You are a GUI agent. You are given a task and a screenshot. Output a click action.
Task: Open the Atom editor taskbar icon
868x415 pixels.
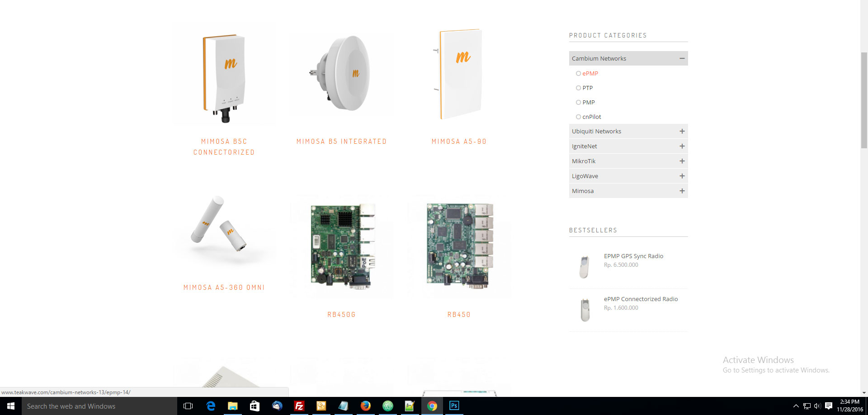click(x=387, y=406)
